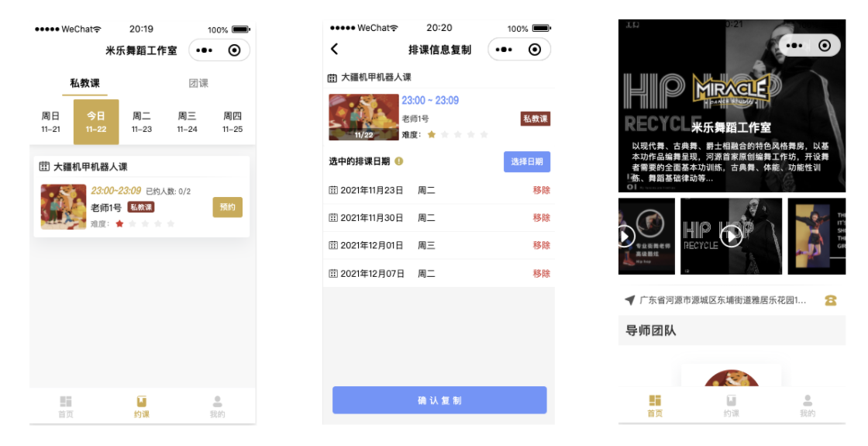
Task: Tap the circular target icon on 排课信息复制 screen
Action: tap(534, 50)
